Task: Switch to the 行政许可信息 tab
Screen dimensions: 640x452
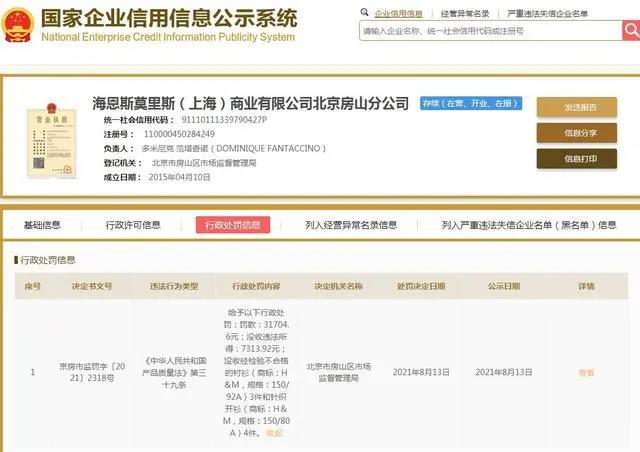Action: [x=133, y=225]
